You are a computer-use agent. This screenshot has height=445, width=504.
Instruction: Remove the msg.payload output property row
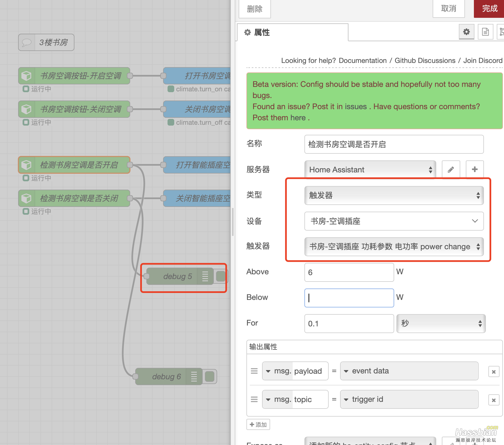[493, 372]
